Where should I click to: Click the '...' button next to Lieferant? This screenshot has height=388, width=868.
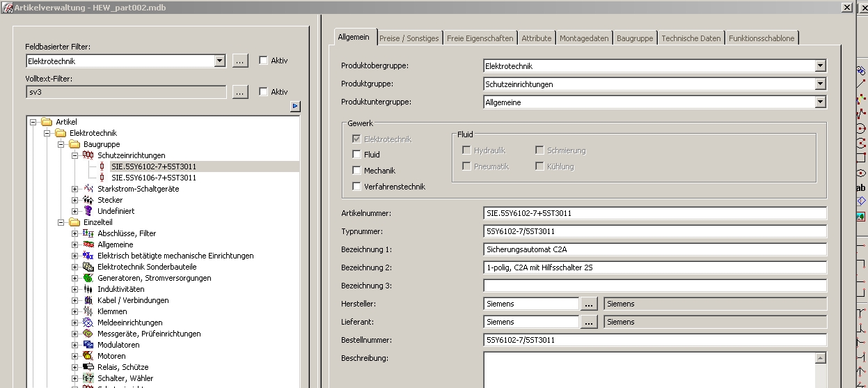tap(589, 322)
